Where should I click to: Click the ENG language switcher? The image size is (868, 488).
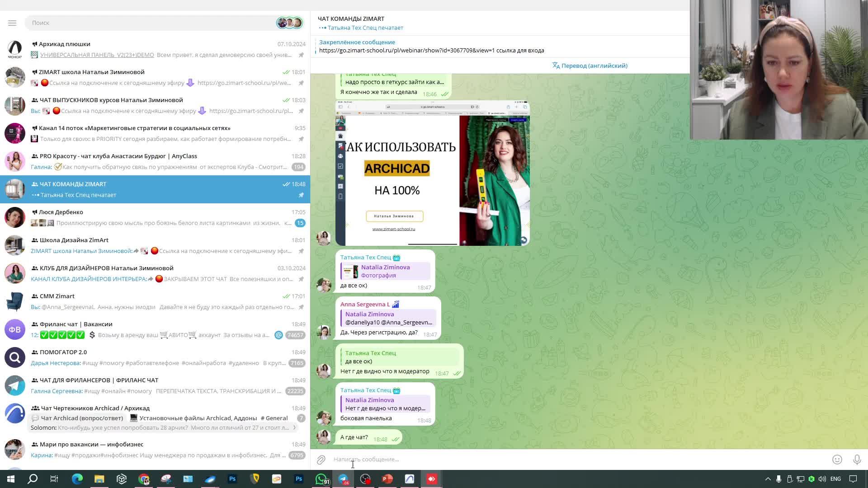click(835, 479)
